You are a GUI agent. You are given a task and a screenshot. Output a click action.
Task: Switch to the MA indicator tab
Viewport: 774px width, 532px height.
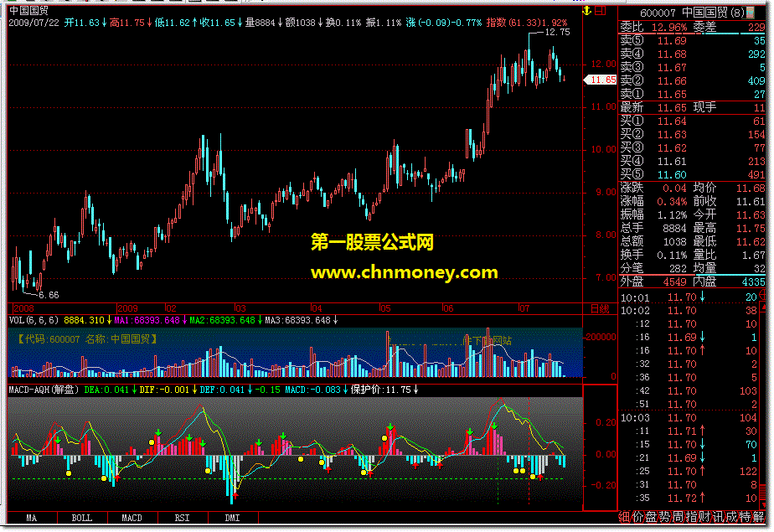(x=32, y=518)
